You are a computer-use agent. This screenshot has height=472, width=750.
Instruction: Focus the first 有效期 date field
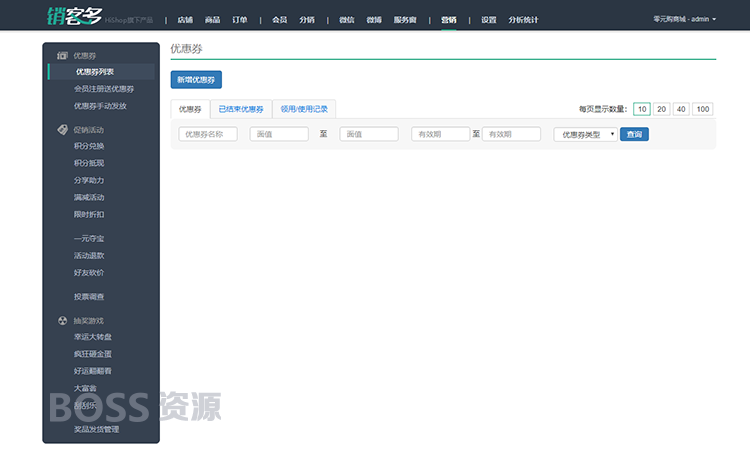pos(441,134)
